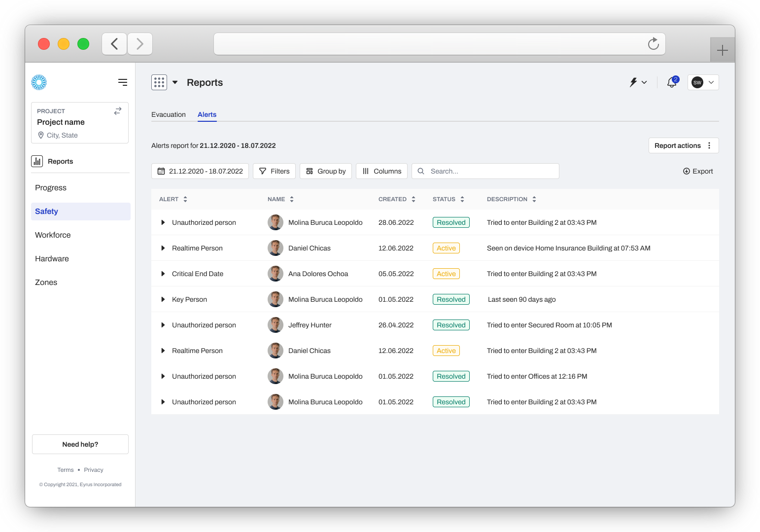Click the notifications bell icon
This screenshot has height=532, width=760.
click(671, 82)
